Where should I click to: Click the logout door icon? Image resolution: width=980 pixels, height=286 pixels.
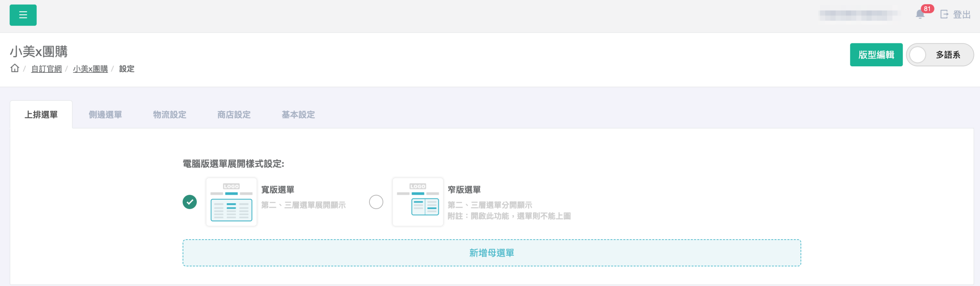coord(944,15)
